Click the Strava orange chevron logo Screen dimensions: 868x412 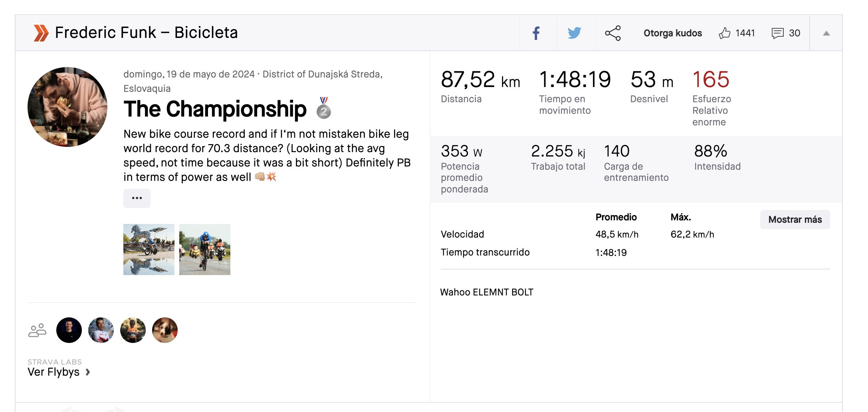(41, 33)
